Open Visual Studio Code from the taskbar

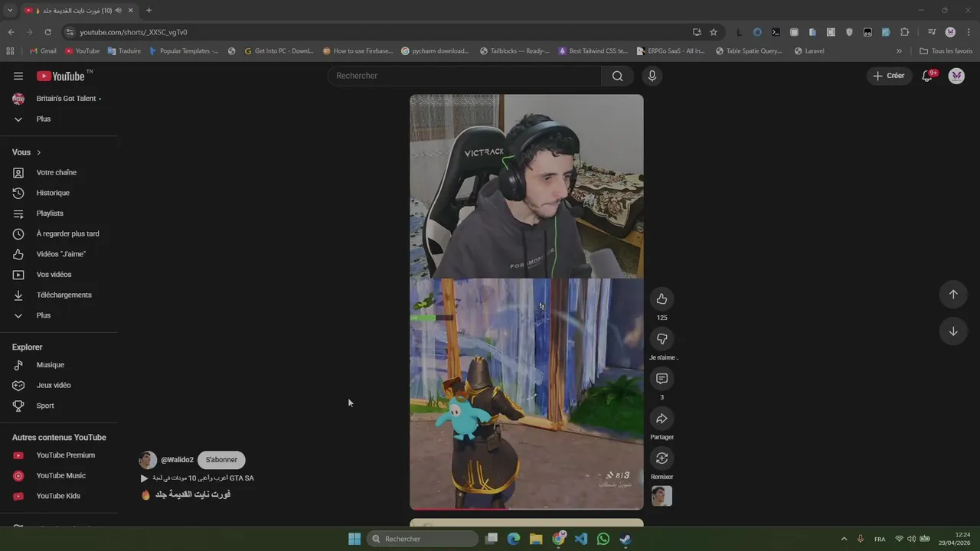click(581, 539)
